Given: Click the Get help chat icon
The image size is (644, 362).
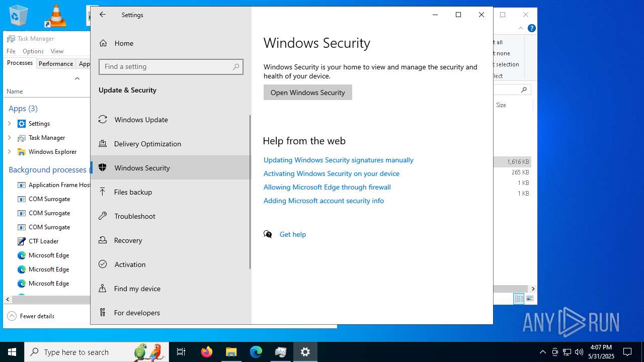Looking at the screenshot, I should click(x=268, y=234).
